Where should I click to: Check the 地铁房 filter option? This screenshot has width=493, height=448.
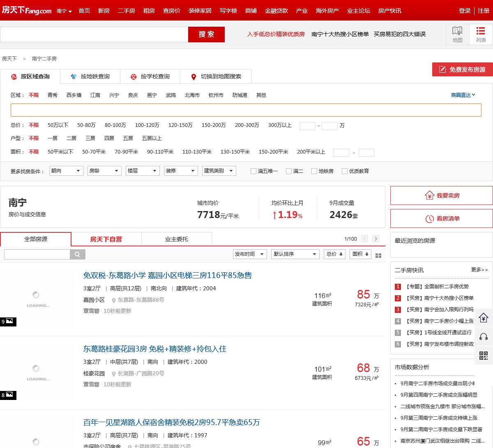click(314, 171)
